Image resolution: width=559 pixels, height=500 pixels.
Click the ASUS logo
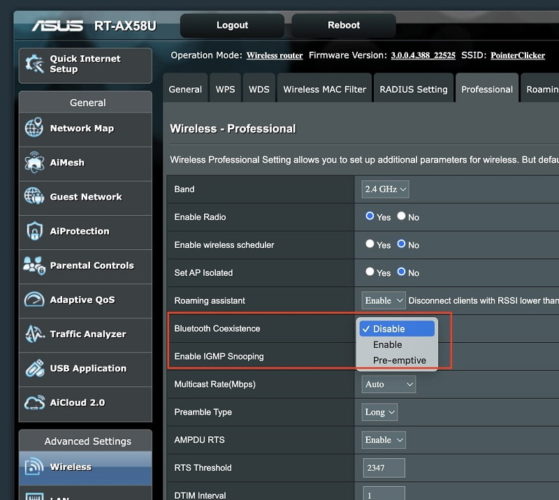click(57, 26)
